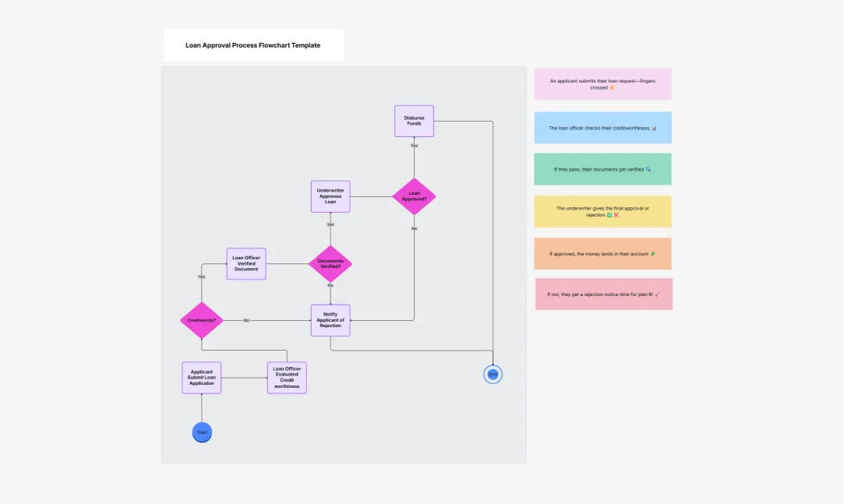844x504 pixels.
Task: Select the 'Creditworthy?' diamond
Action: coord(201,319)
